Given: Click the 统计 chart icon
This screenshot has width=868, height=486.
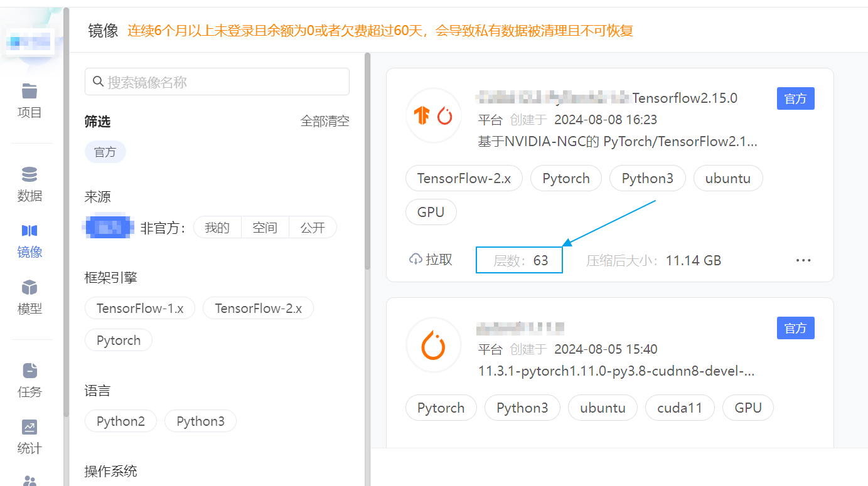Looking at the screenshot, I should pyautogui.click(x=29, y=428).
